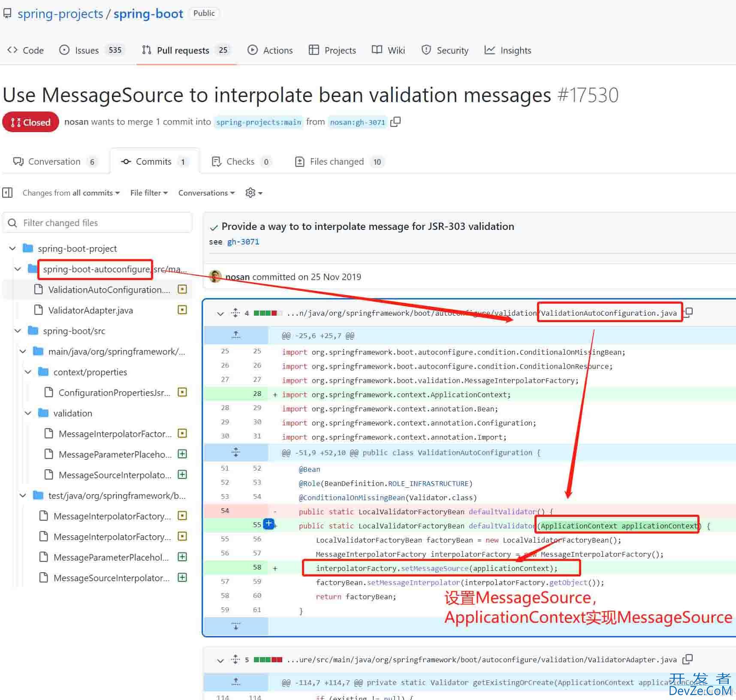Open the Code tab

click(26, 50)
